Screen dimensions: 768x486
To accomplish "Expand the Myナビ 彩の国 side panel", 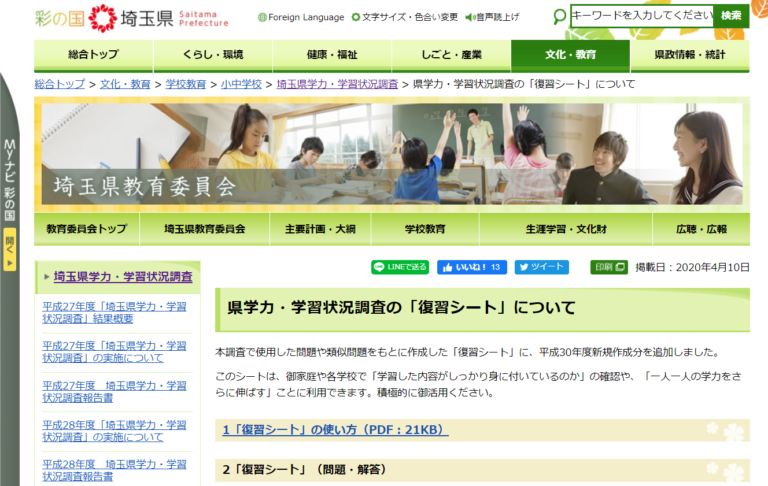I will click(x=10, y=179).
